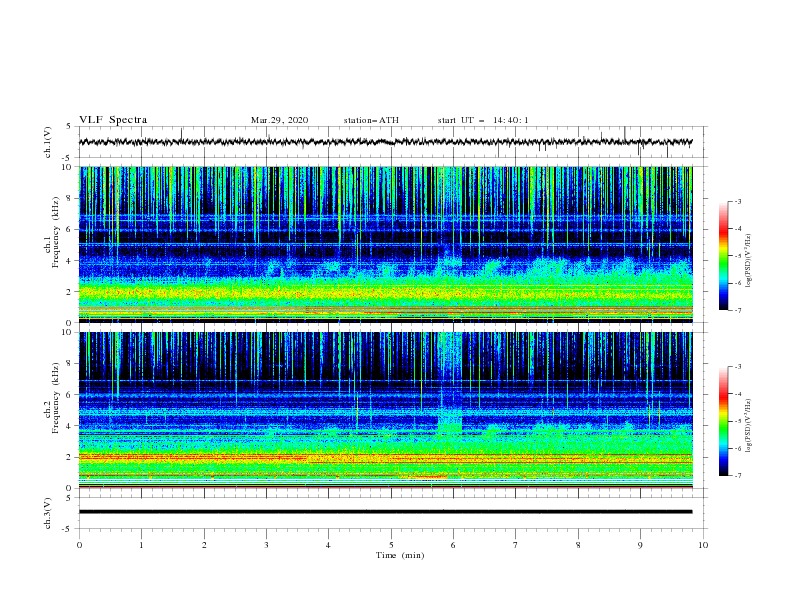Viewport: 792px width, 612px height.
Task: Click the ch.1 voltage waveform trace
Action: (x=385, y=142)
